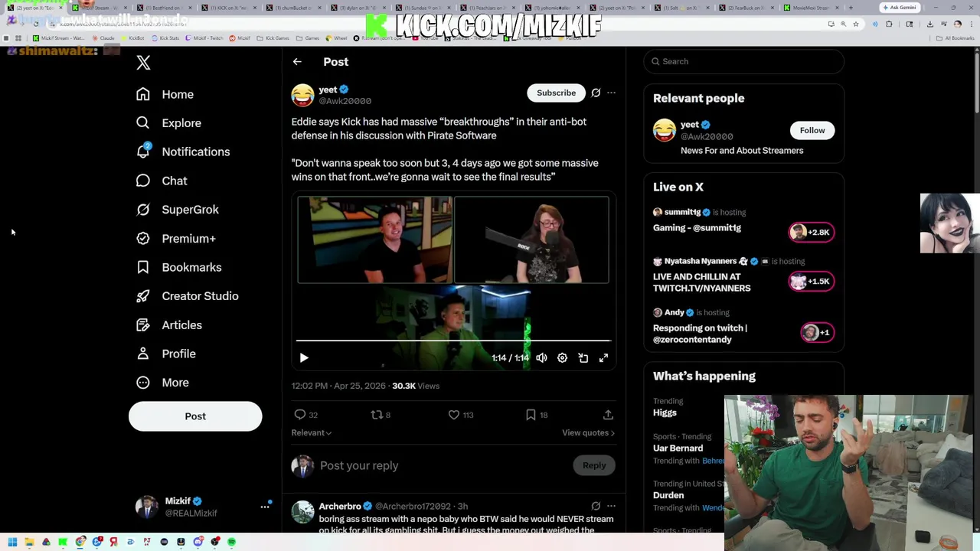The width and height of the screenshot is (980, 551).
Task: Bookmark this page with the star icon
Action: click(x=855, y=24)
